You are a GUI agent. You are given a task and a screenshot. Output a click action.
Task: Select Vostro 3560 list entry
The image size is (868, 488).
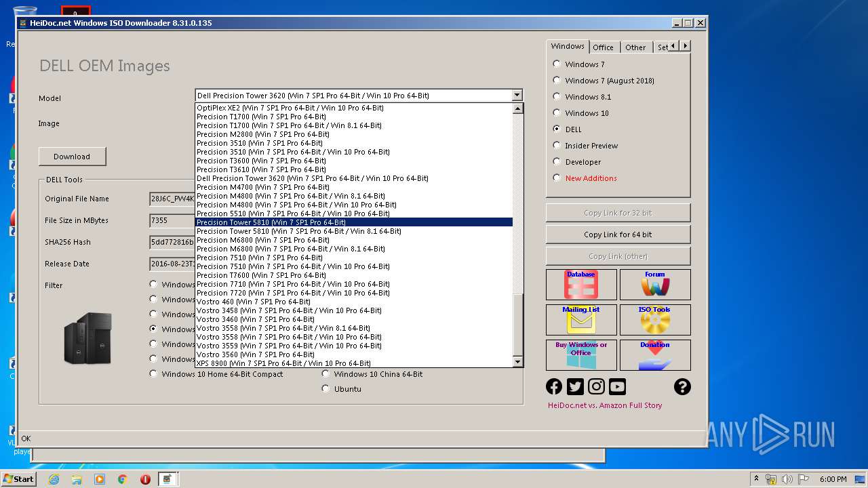354,354
